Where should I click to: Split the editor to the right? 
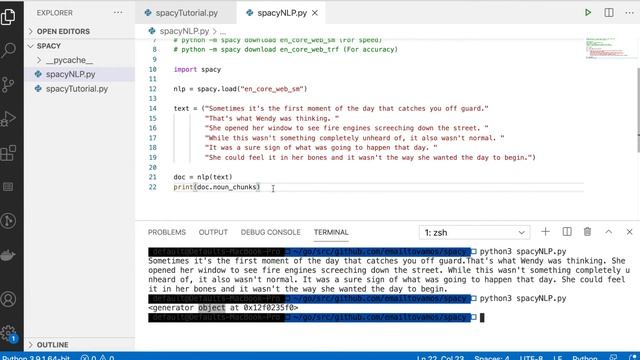point(609,13)
